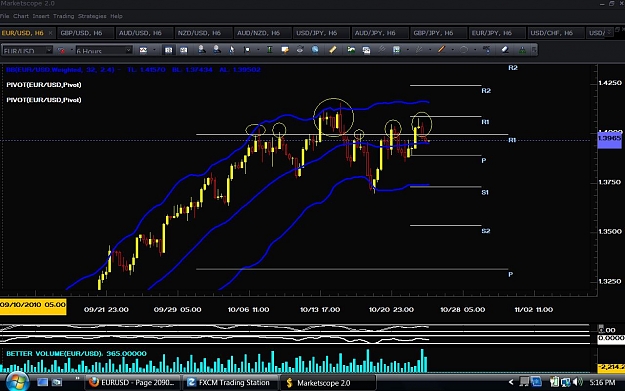The height and width of the screenshot is (391, 625).
Task: Click the picture snapshot icon
Action: pyautogui.click(x=366, y=50)
